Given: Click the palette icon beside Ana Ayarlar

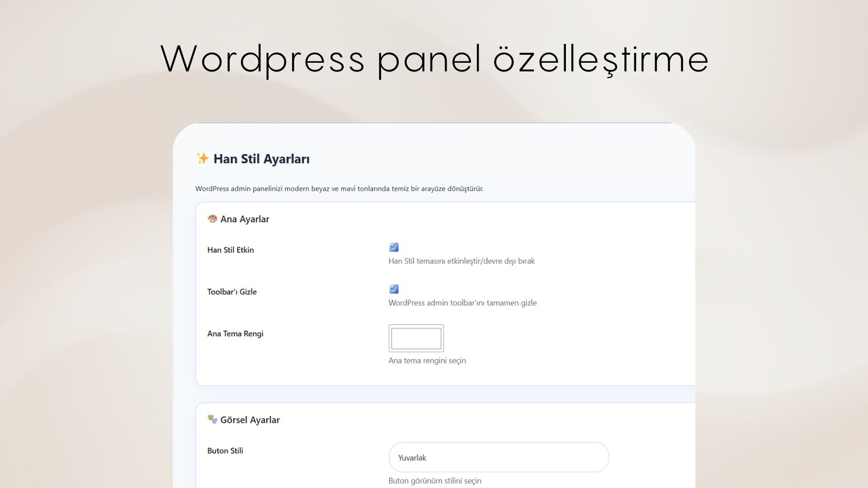Looking at the screenshot, I should (x=212, y=219).
